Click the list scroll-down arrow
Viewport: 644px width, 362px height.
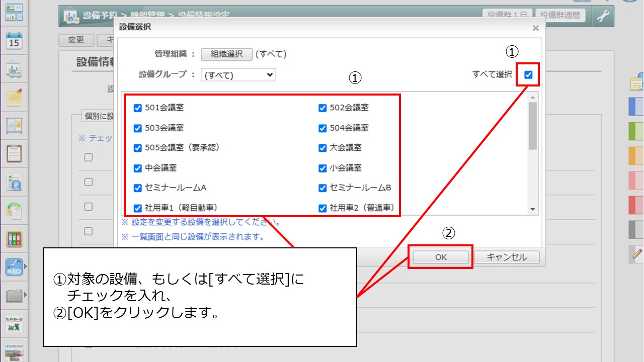click(x=532, y=210)
